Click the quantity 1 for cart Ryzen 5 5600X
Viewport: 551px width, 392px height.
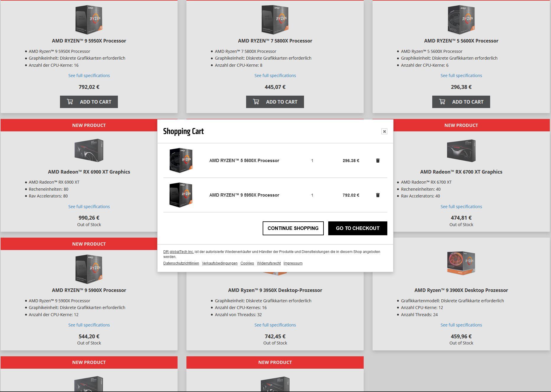(312, 161)
